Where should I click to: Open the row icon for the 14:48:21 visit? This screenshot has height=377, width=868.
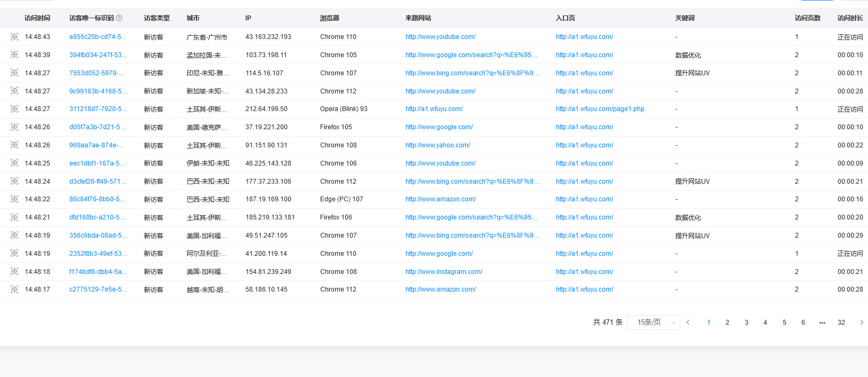(x=14, y=217)
